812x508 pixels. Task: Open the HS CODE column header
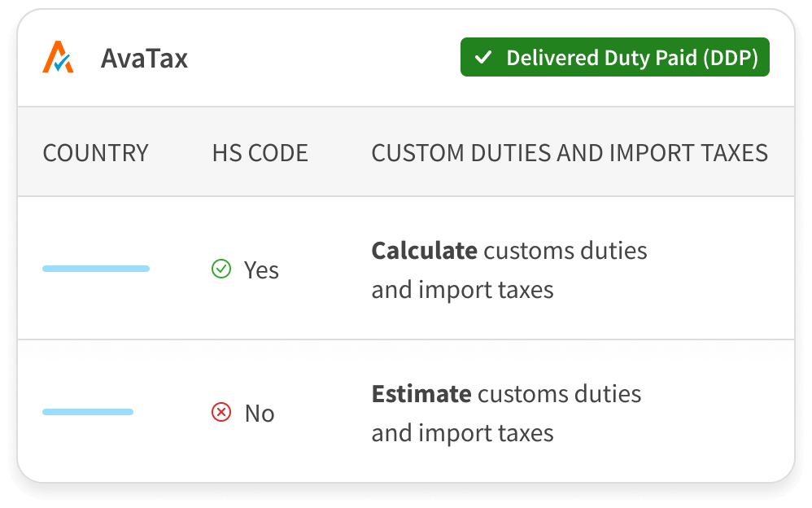click(260, 152)
